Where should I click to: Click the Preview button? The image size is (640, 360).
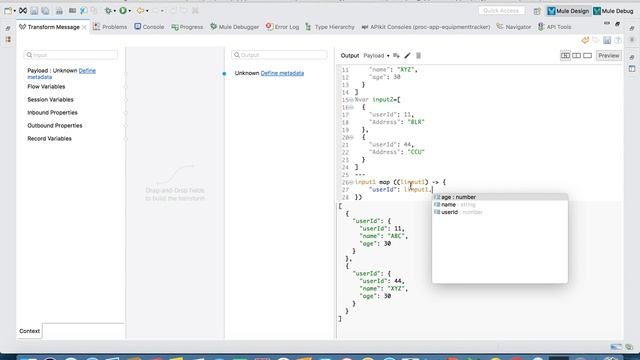pos(609,56)
